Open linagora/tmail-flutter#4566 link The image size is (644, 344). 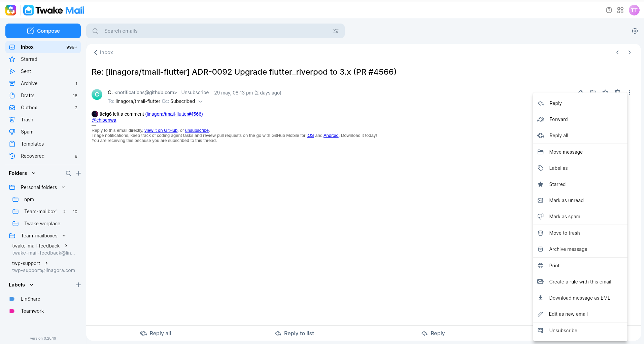174,114
